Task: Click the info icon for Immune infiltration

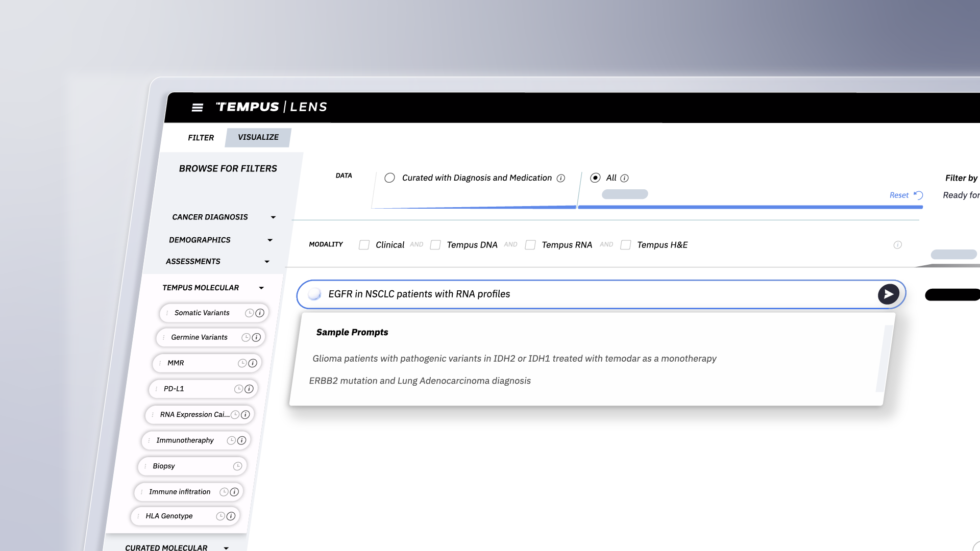Action: (234, 492)
